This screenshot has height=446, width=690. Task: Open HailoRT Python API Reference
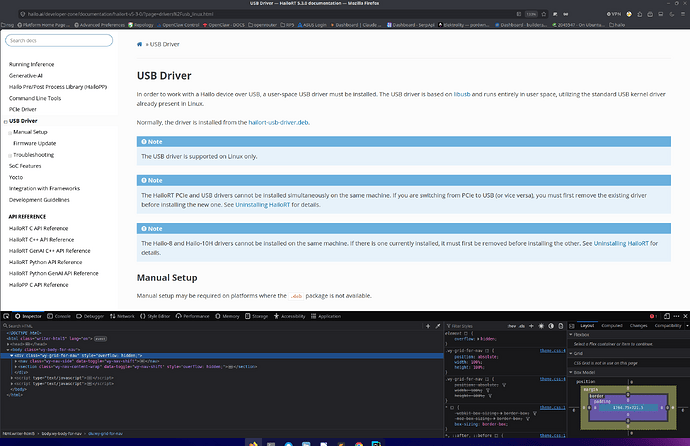[x=45, y=262]
